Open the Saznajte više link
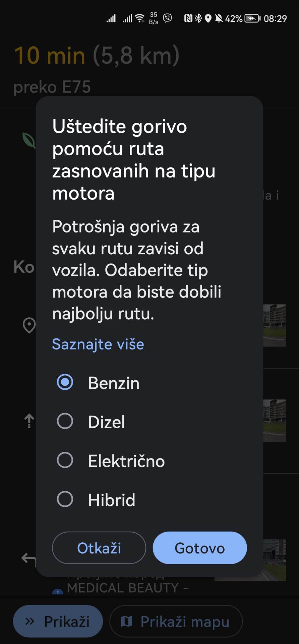 (x=98, y=344)
